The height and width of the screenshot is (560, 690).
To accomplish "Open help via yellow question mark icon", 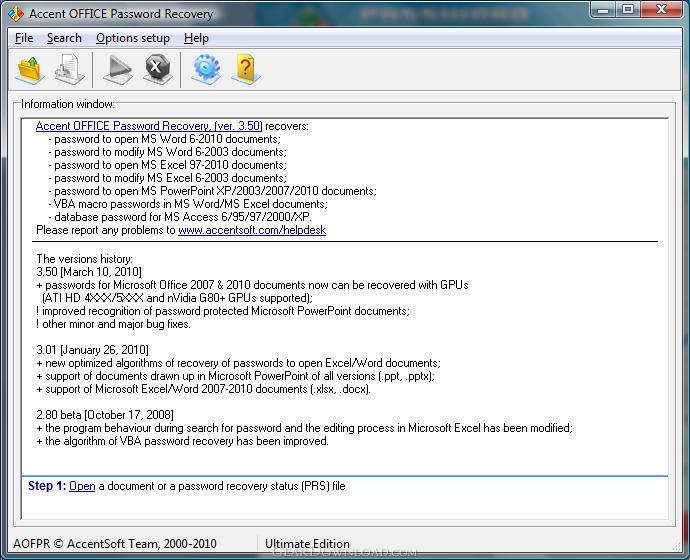I will 246,70.
